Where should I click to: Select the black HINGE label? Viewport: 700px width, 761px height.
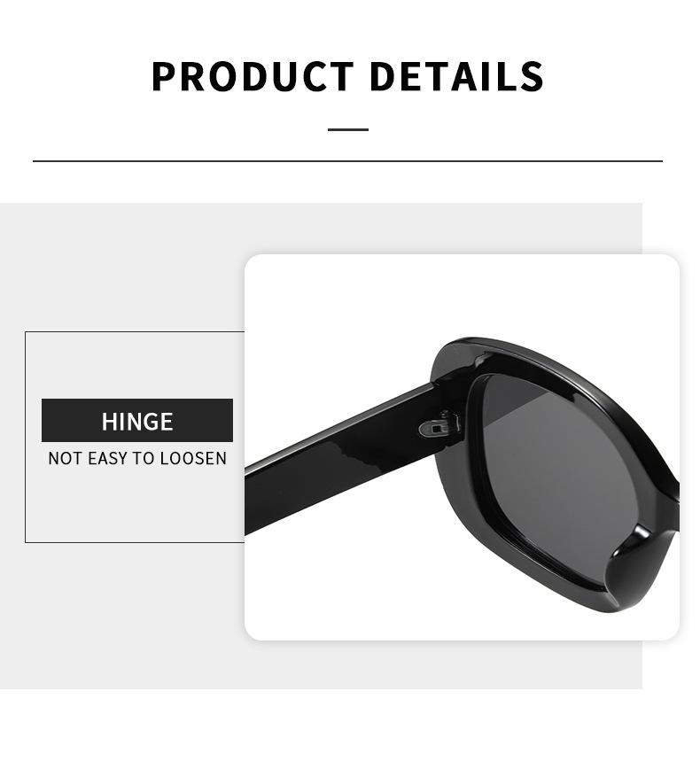point(137,420)
